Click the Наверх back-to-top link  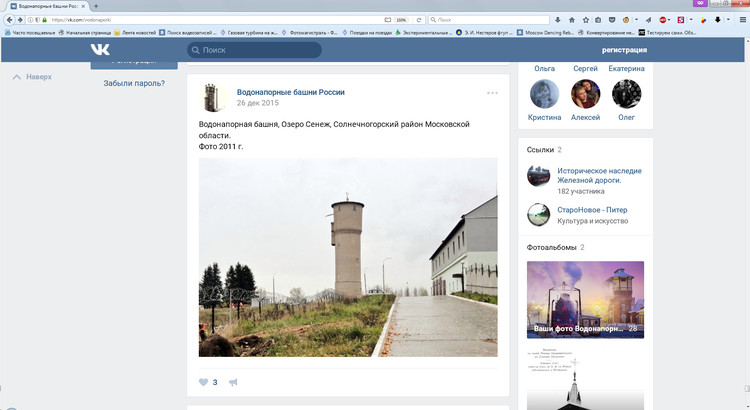[32, 77]
